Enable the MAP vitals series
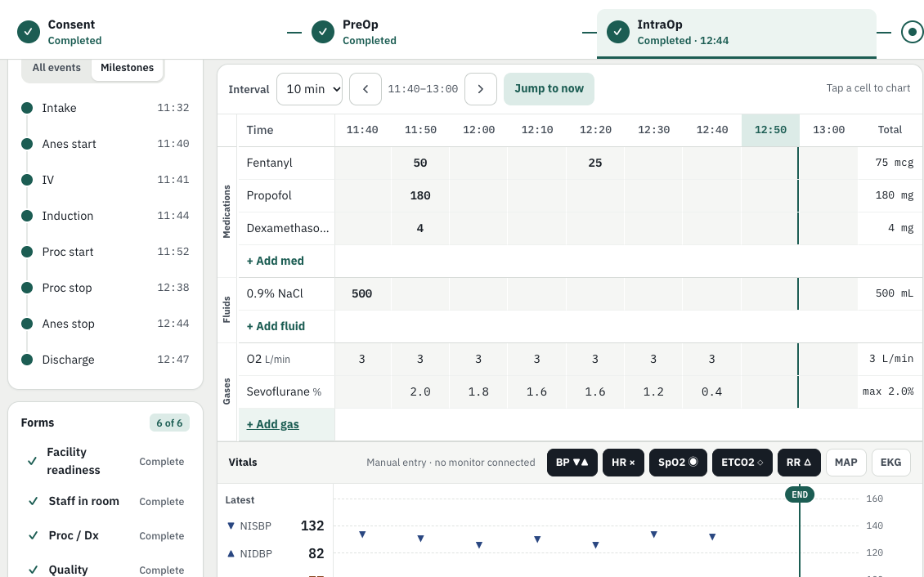 pyautogui.click(x=846, y=463)
